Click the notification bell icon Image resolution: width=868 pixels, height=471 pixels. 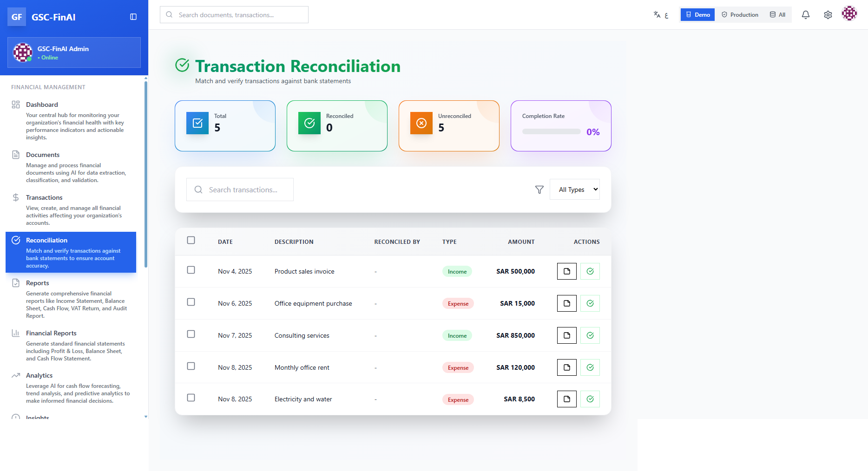805,14
